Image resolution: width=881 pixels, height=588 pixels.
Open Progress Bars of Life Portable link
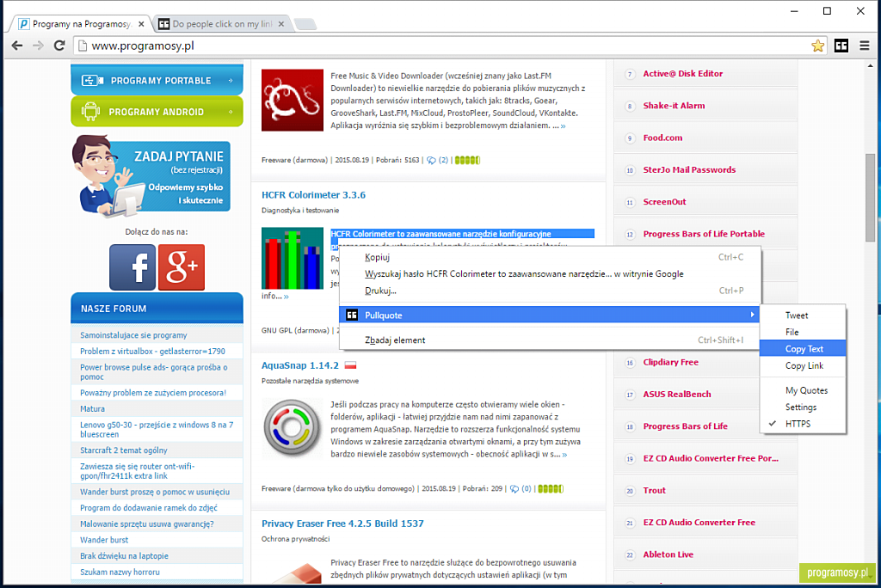click(x=704, y=234)
